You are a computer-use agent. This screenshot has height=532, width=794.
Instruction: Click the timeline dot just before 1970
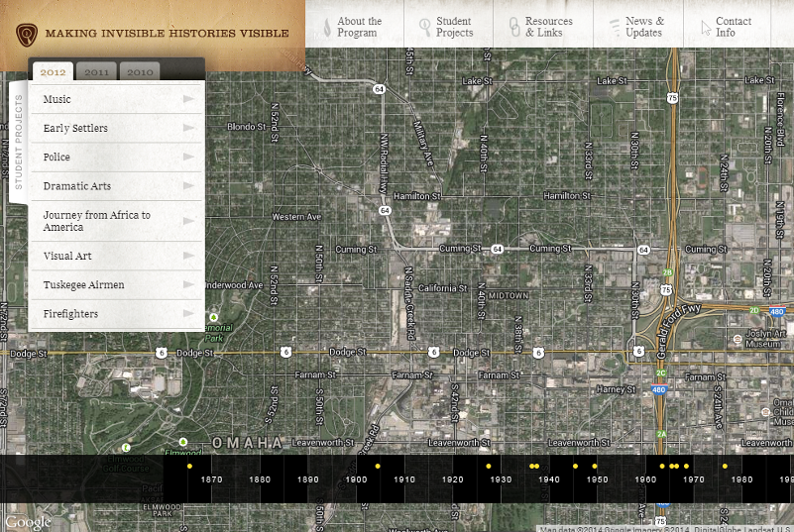[686, 467]
